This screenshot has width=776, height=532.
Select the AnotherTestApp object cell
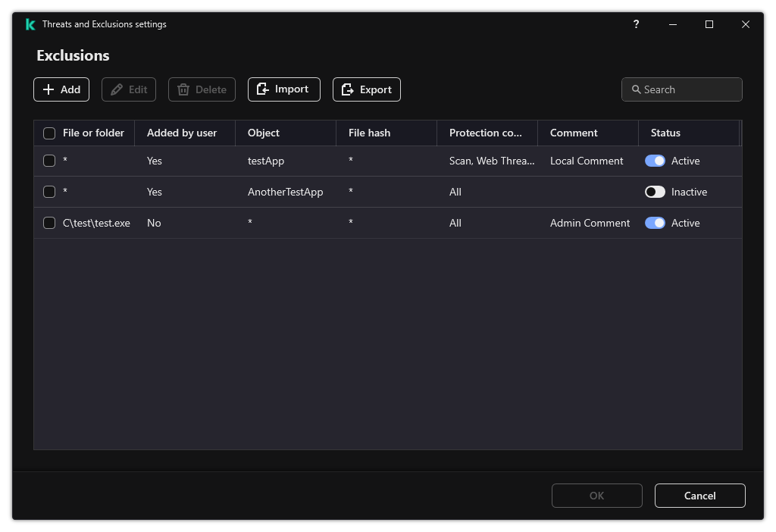pos(285,192)
